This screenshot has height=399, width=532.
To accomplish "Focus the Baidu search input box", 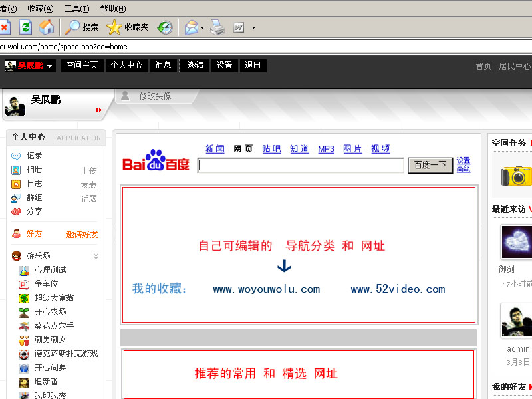I will pyautogui.click(x=301, y=165).
